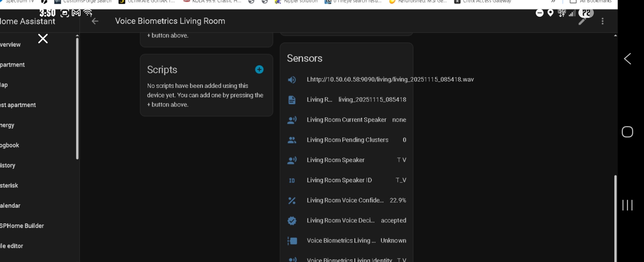Click the pencil edit device icon
The image size is (644, 262).
point(582,21)
